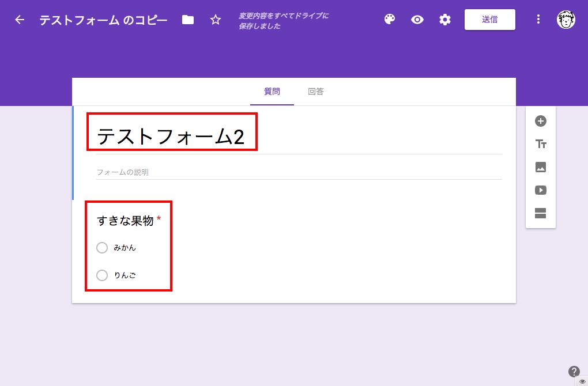Go back using the left arrow icon
The width and height of the screenshot is (588, 386).
pos(20,20)
